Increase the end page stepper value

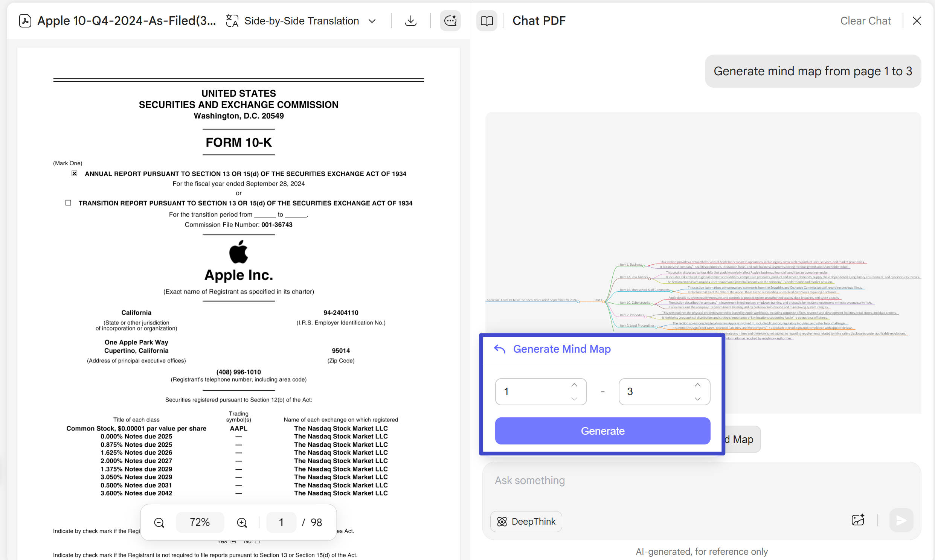point(697,385)
